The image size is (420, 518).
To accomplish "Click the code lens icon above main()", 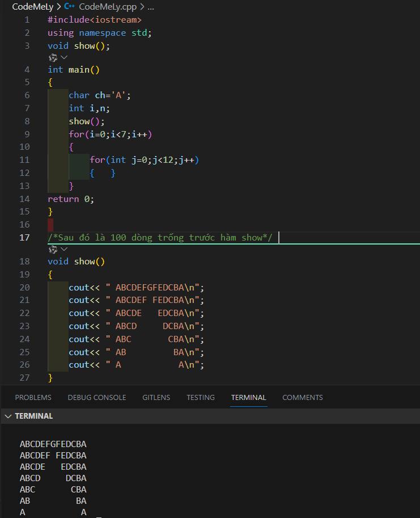I will (x=53, y=58).
